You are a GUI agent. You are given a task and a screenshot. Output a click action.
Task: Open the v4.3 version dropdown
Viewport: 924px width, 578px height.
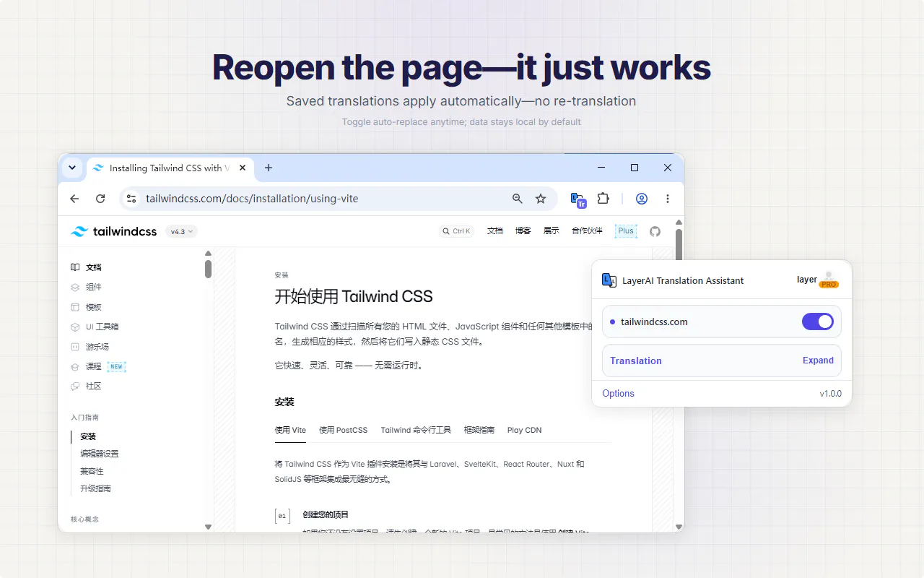click(x=181, y=231)
